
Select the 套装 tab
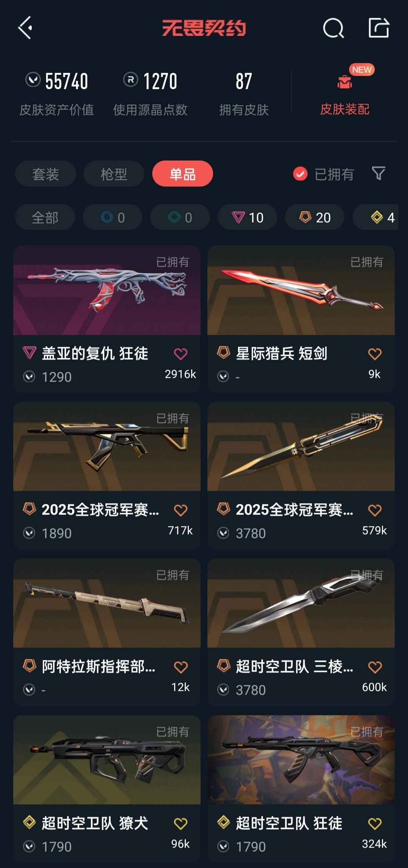click(46, 174)
